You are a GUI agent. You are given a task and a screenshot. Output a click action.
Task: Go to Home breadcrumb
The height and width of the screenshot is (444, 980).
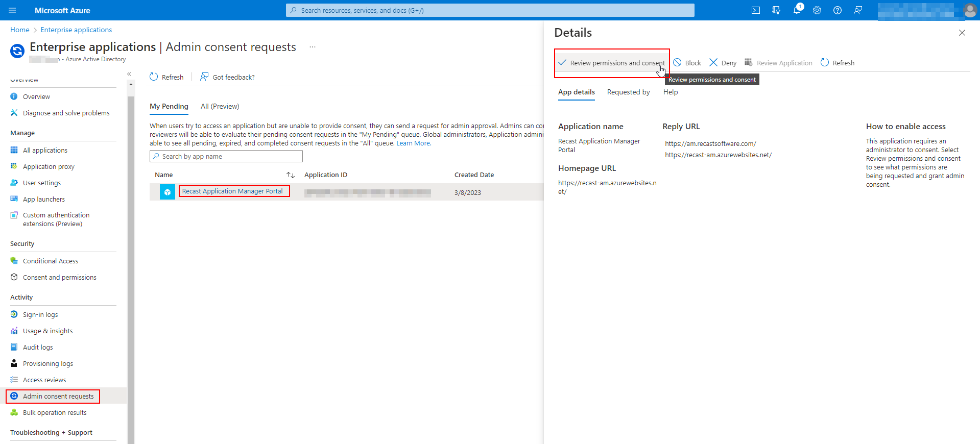(x=20, y=30)
